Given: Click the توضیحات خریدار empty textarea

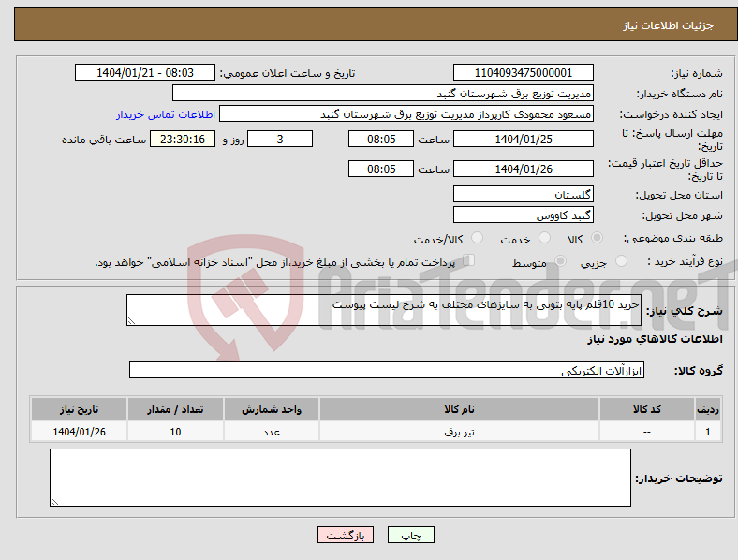Looking at the screenshot, I should click(x=340, y=478).
